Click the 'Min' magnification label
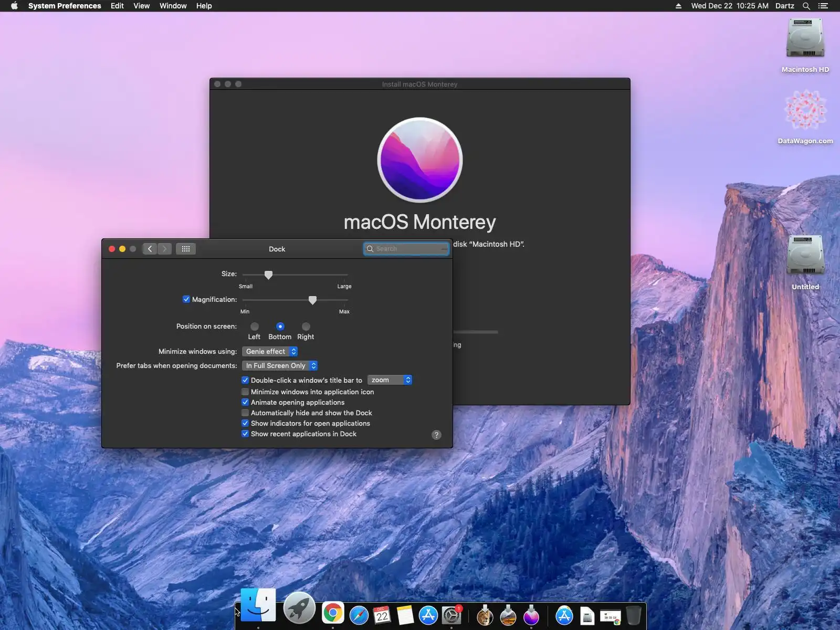Viewport: 840px width, 630px height. (245, 311)
